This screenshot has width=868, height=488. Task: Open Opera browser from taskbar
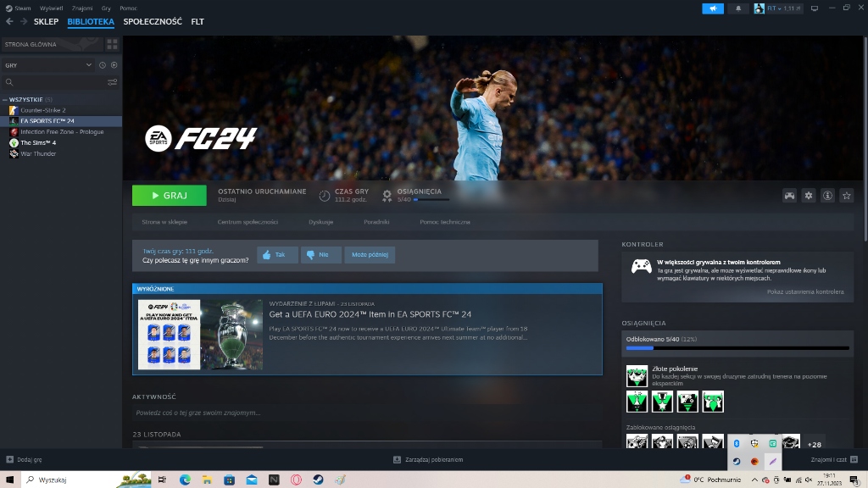pos(296,480)
